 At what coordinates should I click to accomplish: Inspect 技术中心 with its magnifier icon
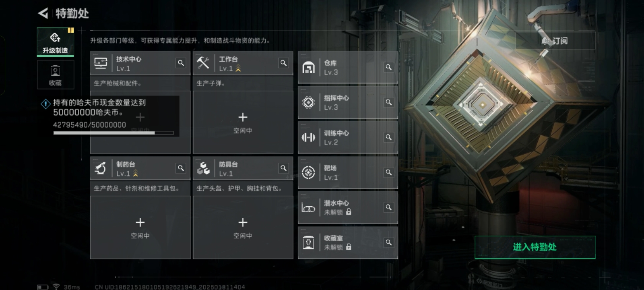click(x=181, y=63)
